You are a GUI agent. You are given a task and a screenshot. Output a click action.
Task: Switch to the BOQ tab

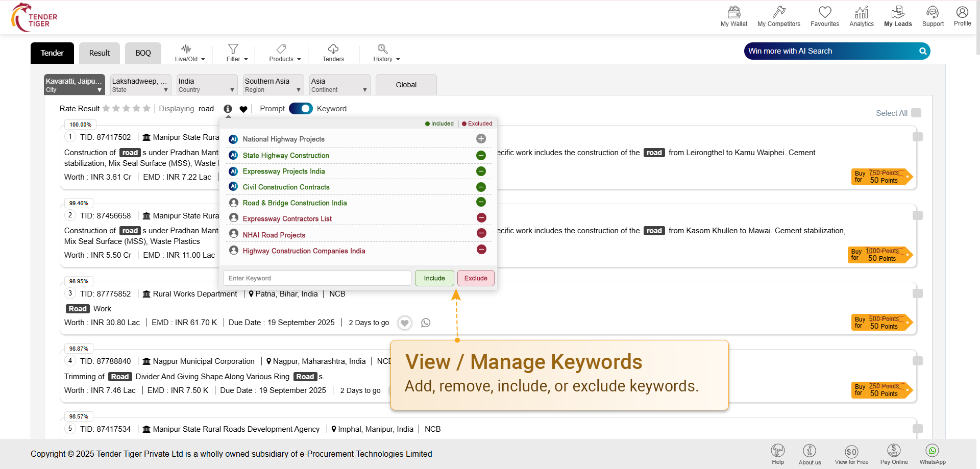coord(143,53)
